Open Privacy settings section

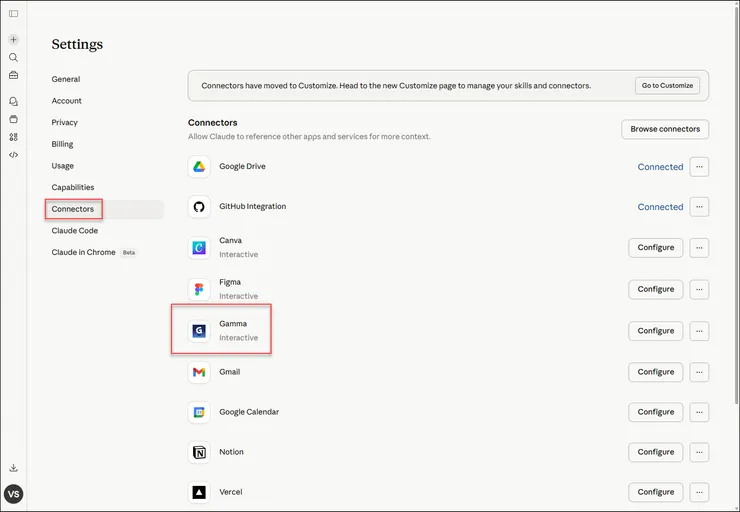click(65, 122)
